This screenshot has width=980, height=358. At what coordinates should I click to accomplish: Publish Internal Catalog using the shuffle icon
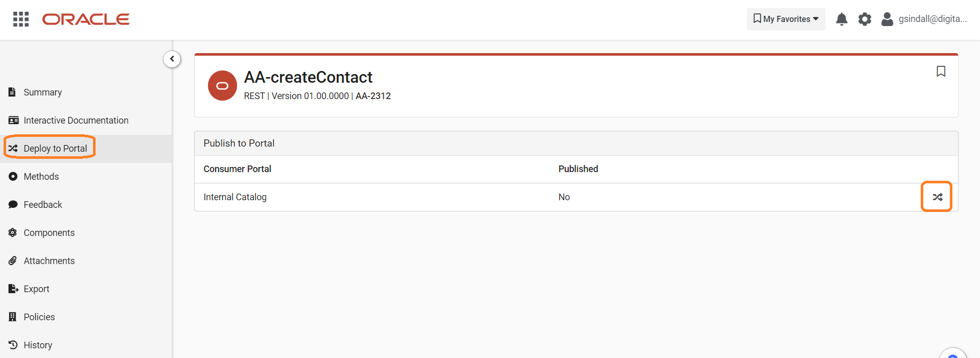[x=937, y=197]
